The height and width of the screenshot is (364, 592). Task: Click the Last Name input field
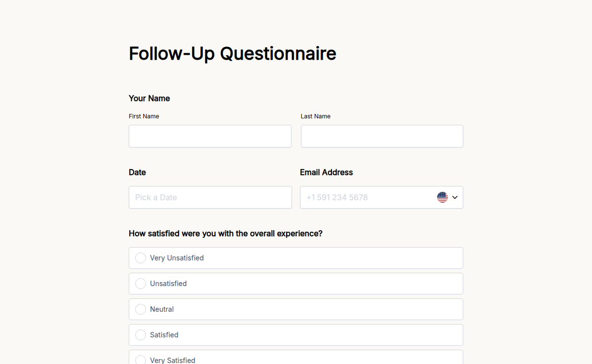click(x=381, y=136)
